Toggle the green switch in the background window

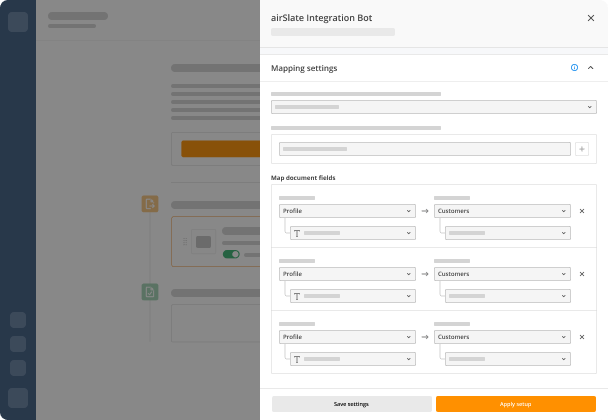(x=231, y=254)
